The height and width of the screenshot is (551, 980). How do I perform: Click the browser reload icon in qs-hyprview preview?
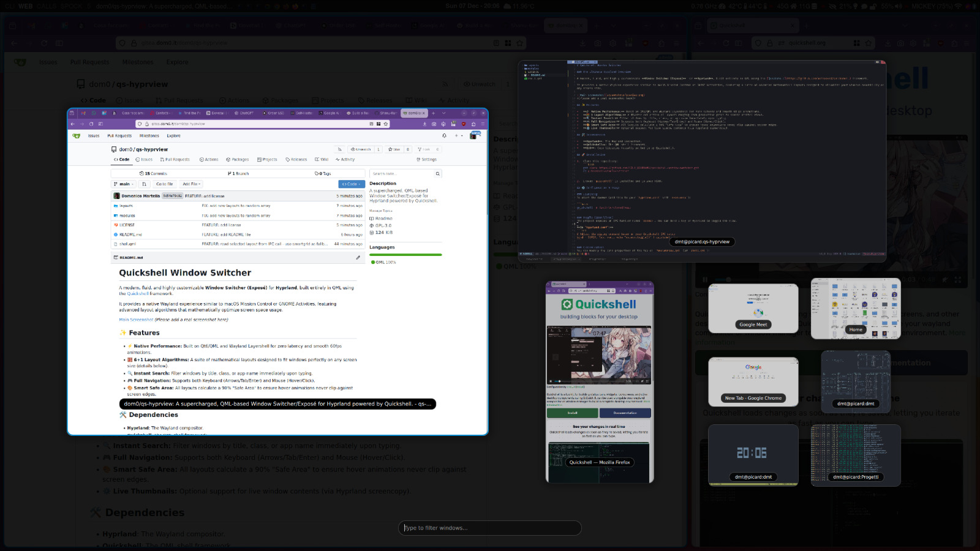coord(91,124)
